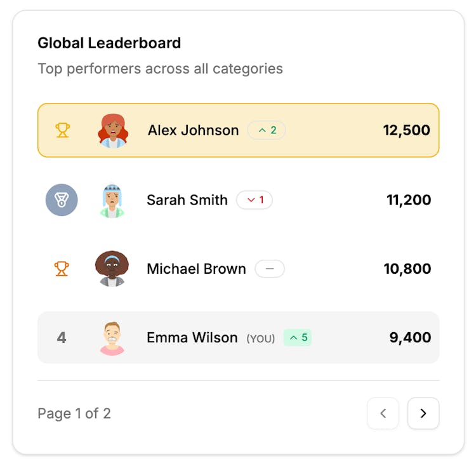Click Michael Brown's avatar with headband
Image resolution: width=476 pixels, height=470 pixels.
coord(112,269)
